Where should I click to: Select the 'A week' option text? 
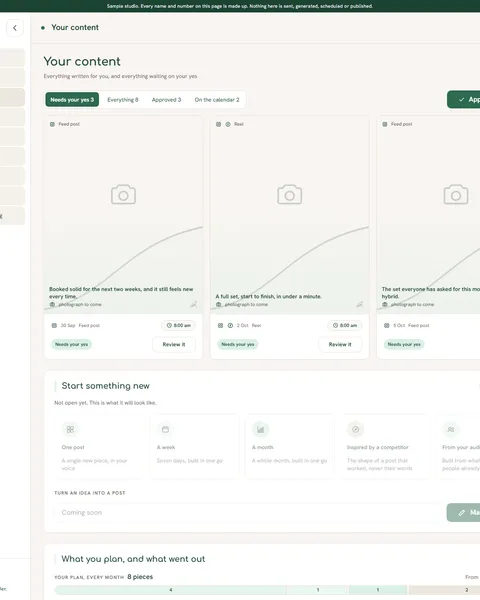166,447
